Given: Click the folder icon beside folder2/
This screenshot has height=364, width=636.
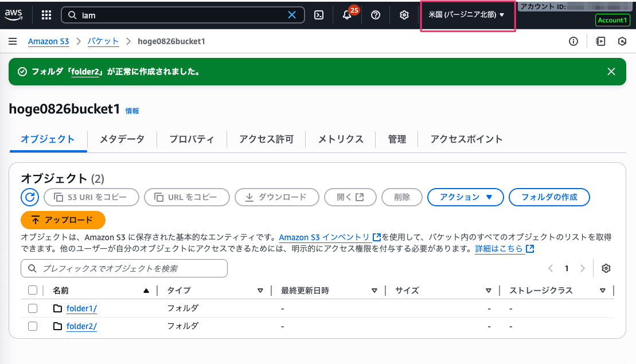Looking at the screenshot, I should 57,326.
